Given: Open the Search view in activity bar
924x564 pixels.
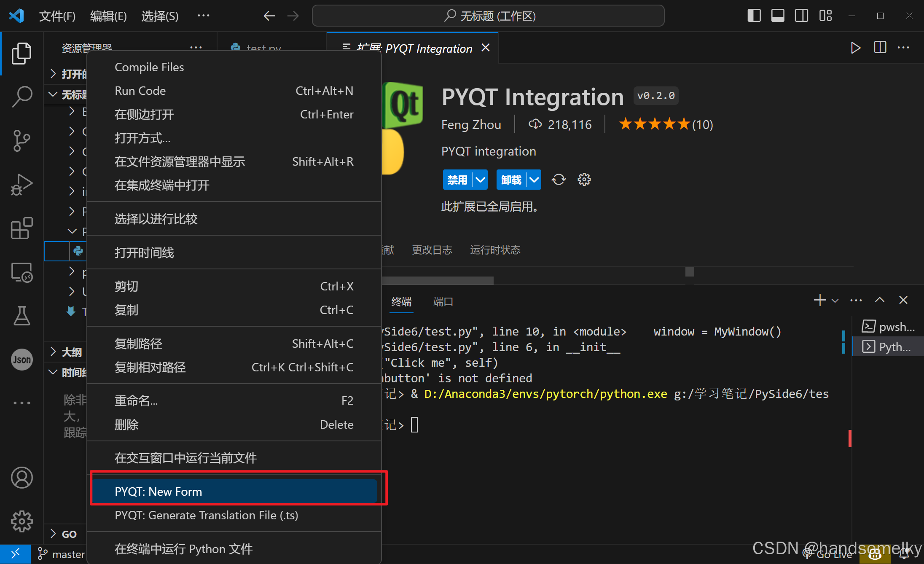Looking at the screenshot, I should click(21, 97).
